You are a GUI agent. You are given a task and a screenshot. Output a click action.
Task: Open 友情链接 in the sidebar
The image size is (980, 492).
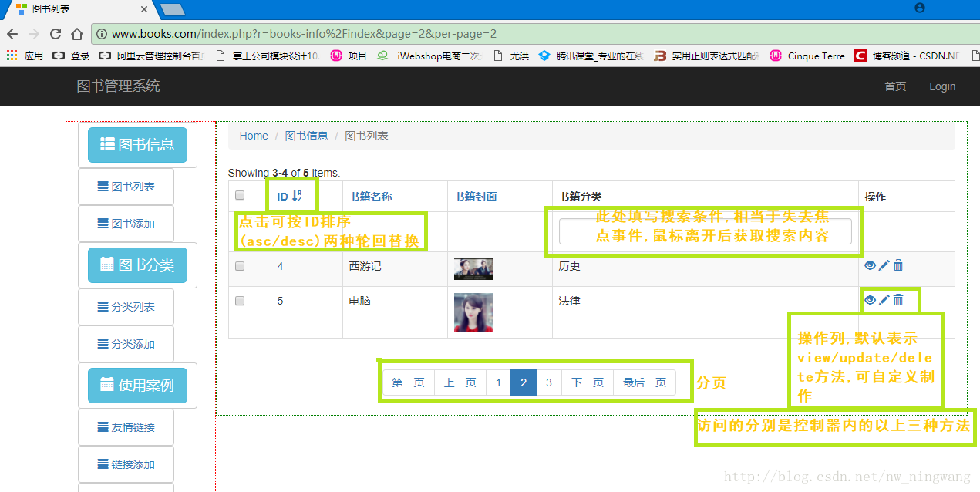[126, 427]
